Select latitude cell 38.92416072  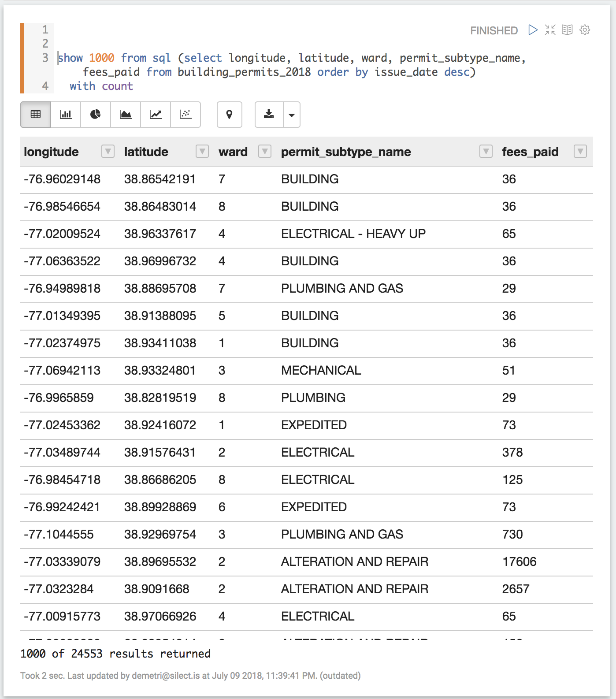160,425
